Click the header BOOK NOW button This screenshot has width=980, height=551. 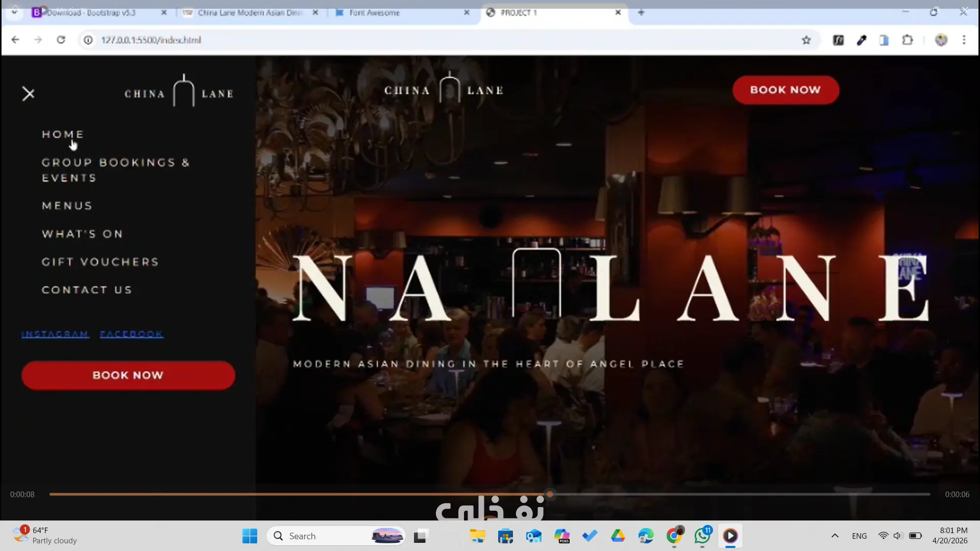point(786,90)
